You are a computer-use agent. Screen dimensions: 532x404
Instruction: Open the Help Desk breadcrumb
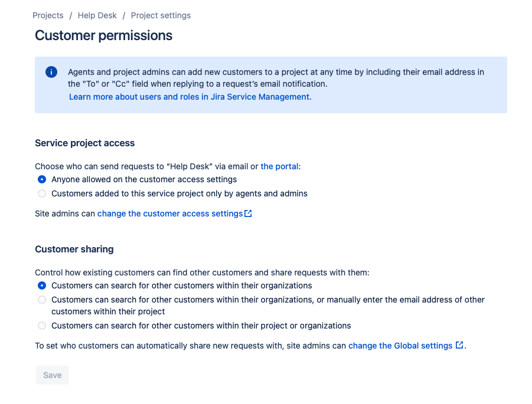pyautogui.click(x=97, y=15)
